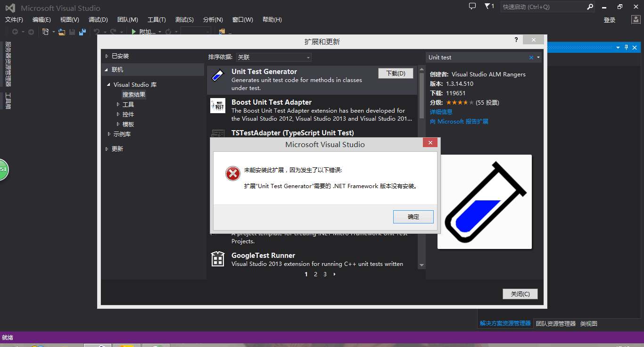Image resolution: width=644 pixels, height=347 pixels.
Task: Click the new project toolbar icon
Action: point(46,32)
